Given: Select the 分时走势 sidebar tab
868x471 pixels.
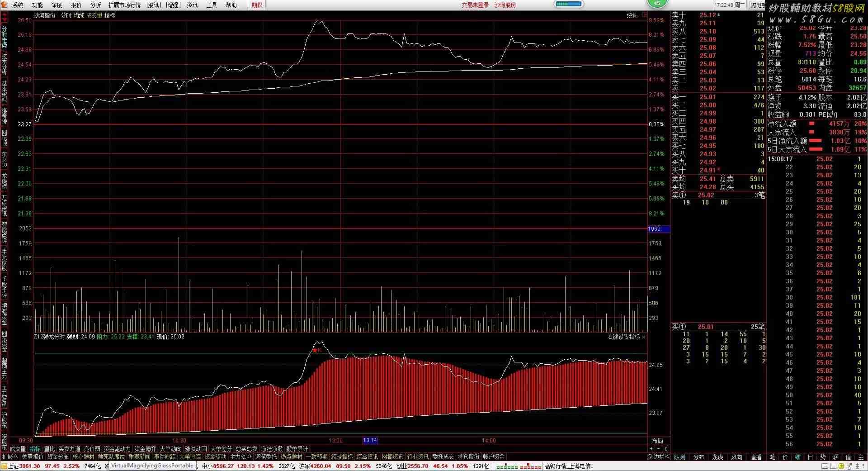Looking at the screenshot, I should pos(4,37).
